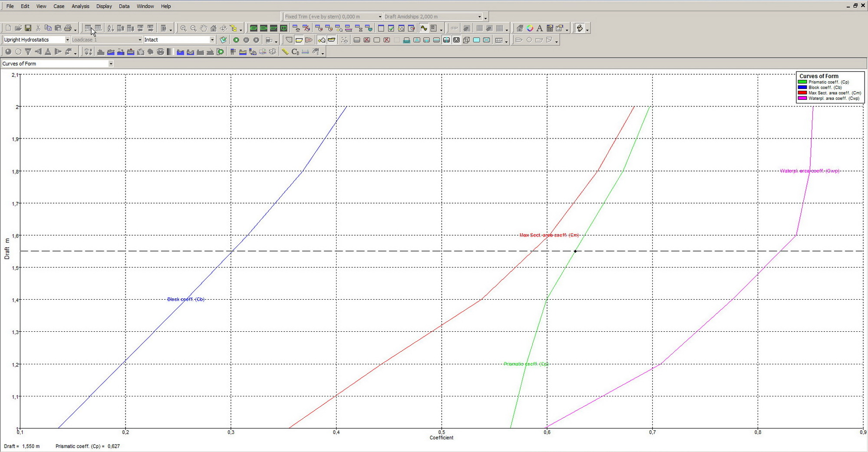The width and height of the screenshot is (868, 452).
Task: Click the blue Block coeff. legend swatch
Action: click(802, 87)
